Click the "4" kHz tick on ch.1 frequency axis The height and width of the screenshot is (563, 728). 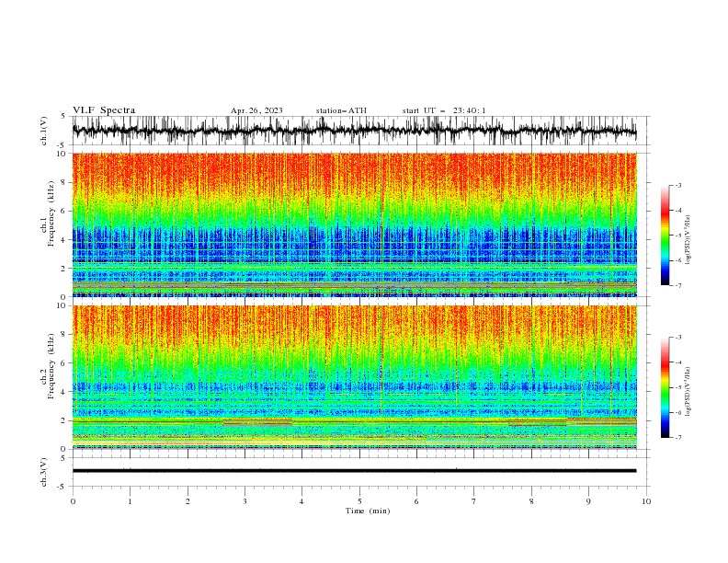(64, 240)
